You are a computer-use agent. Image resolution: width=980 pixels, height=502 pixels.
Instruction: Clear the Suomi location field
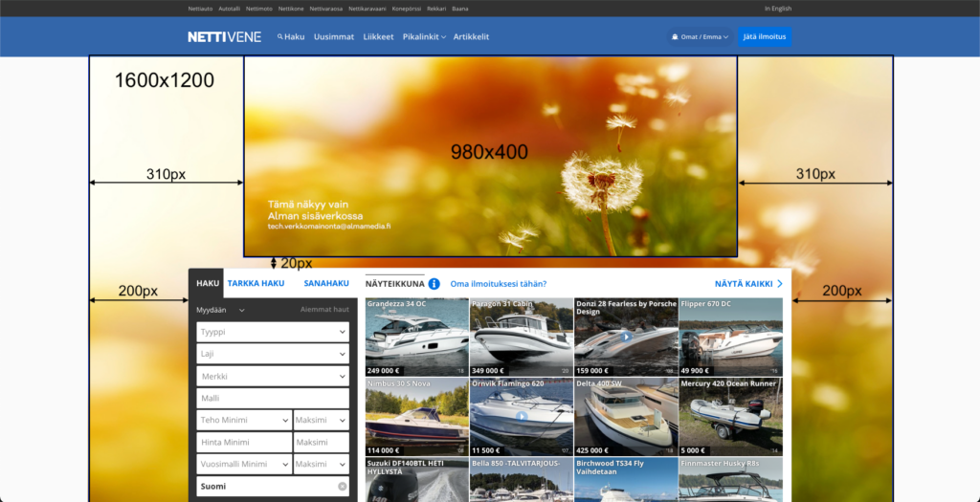pos(343,487)
